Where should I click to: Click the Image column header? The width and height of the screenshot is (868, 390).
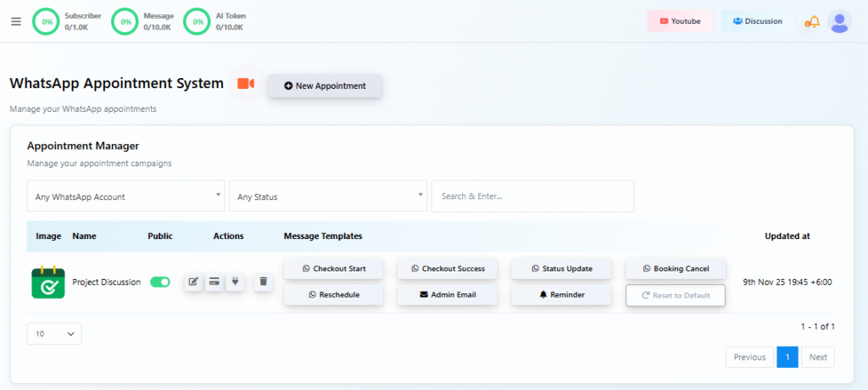click(x=48, y=236)
